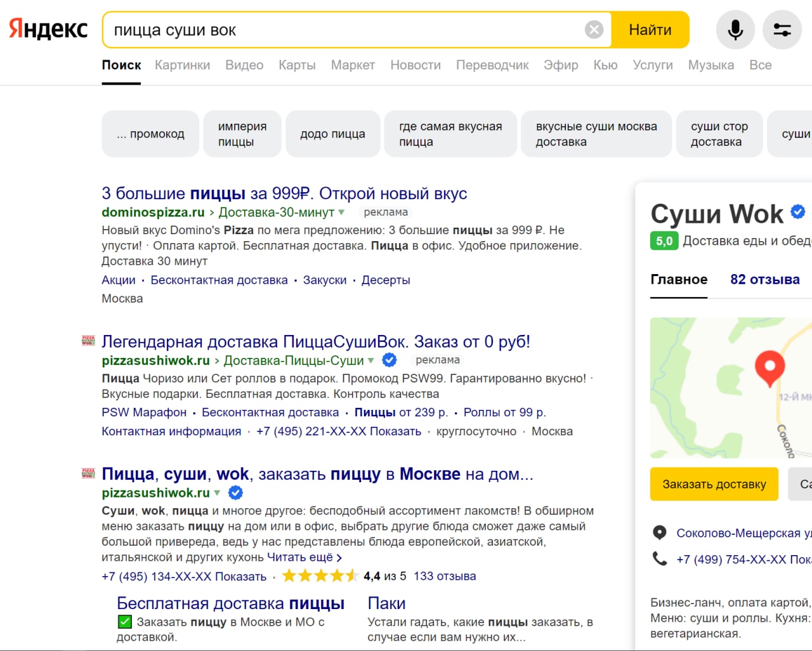The image size is (812, 651).
Task: Expand arrow next to Доставка-Пиццы-Суши
Action: coord(371,360)
